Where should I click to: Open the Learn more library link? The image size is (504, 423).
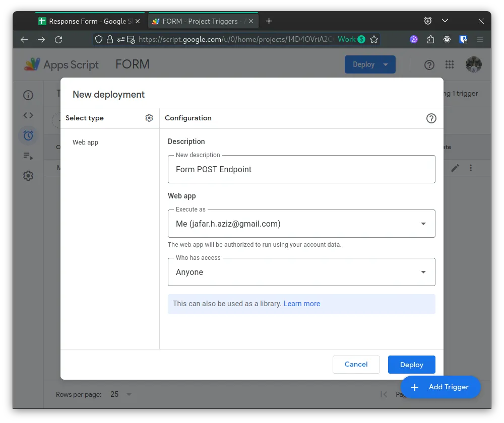tap(301, 303)
